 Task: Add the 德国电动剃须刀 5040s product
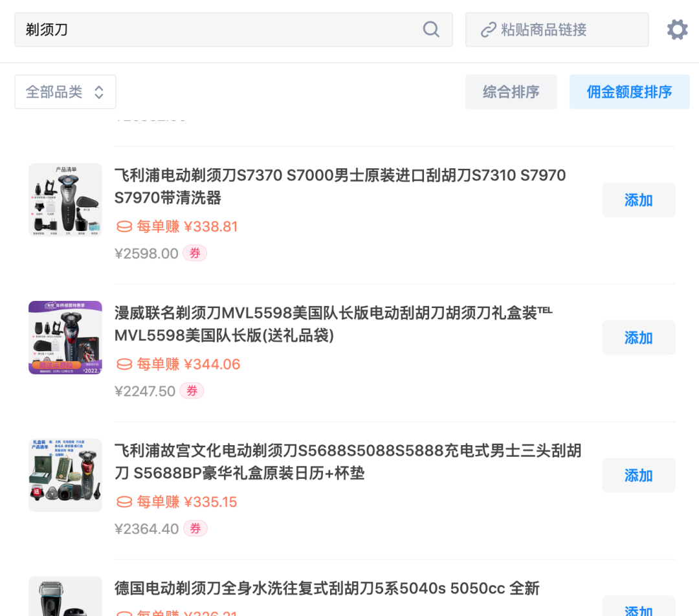tap(638, 607)
